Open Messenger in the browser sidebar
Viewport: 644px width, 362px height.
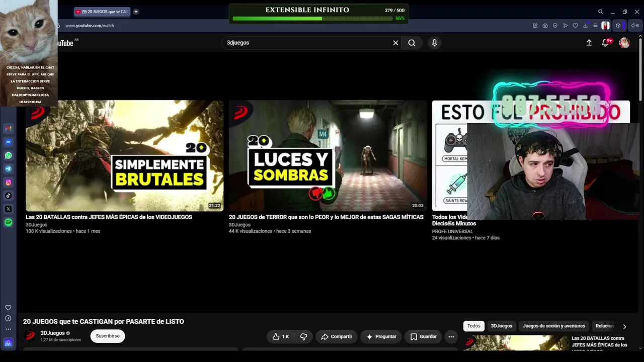tap(9, 142)
